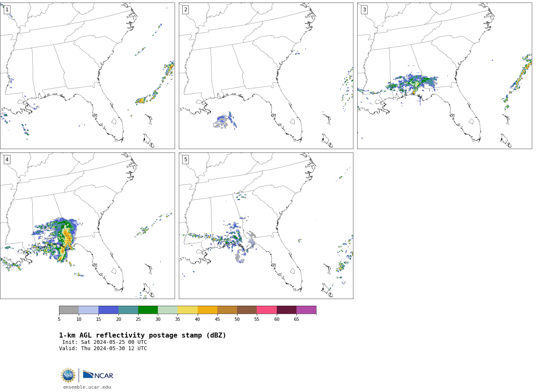
Task: Click the NCAR logo
Action: pyautogui.click(x=98, y=375)
